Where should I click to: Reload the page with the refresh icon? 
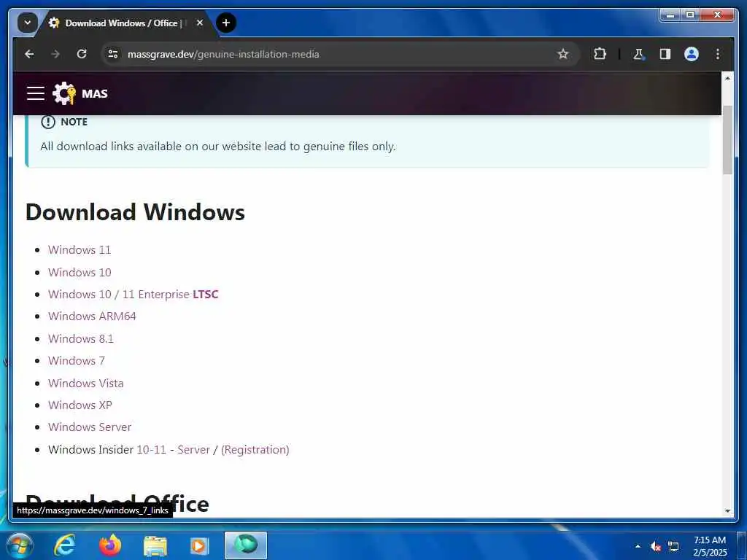tap(82, 54)
